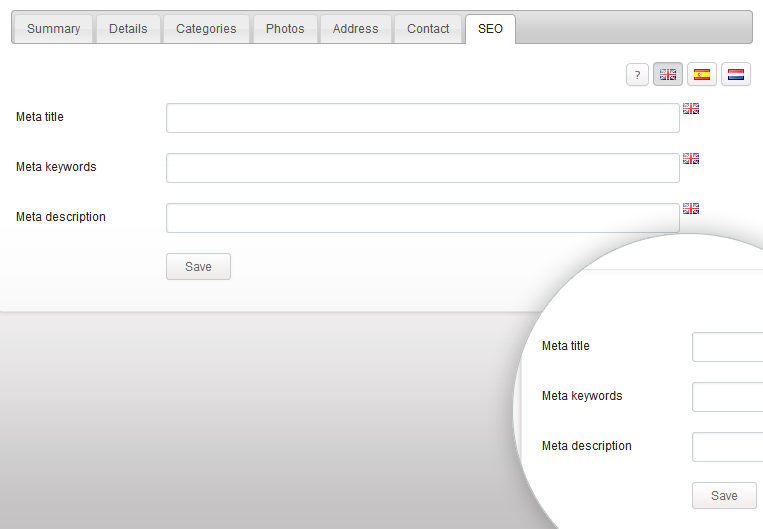Viewport: 763px width, 529px height.
Task: Click the main form's 'Meta description' label
Action: [61, 217]
